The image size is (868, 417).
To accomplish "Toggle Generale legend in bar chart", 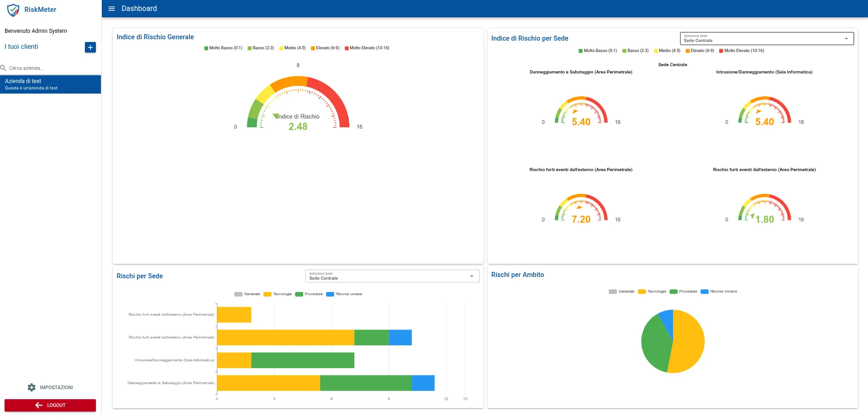I will coord(247,294).
